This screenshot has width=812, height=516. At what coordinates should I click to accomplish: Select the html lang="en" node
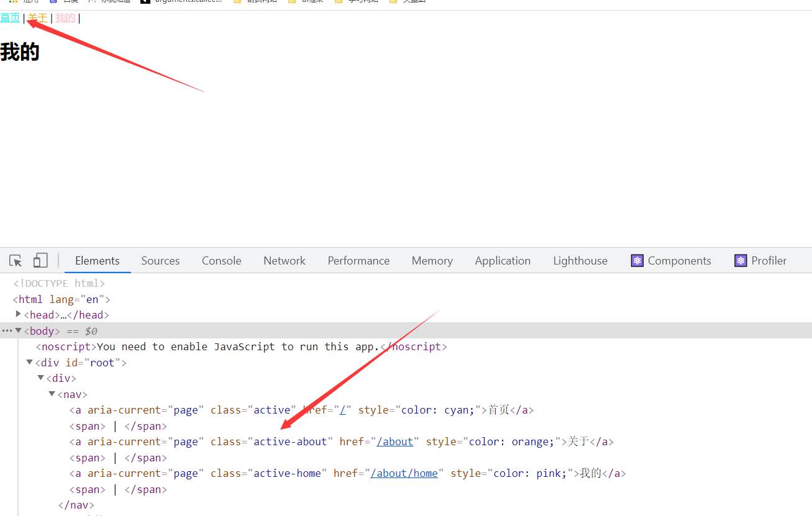tap(62, 299)
